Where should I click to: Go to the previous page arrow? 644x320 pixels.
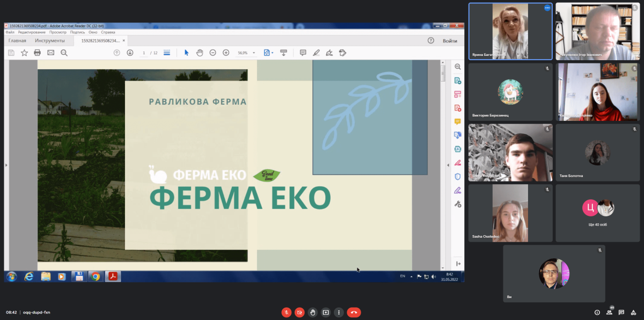[117, 53]
